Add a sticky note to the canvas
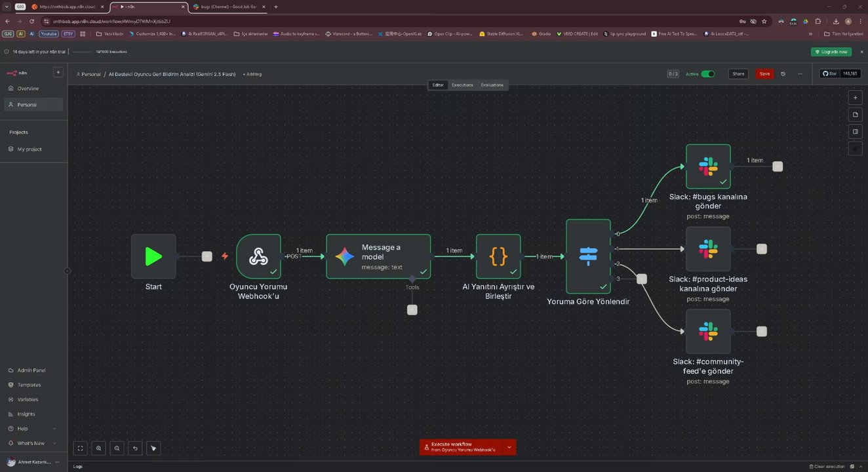The width and height of the screenshot is (868, 472). pyautogui.click(x=855, y=115)
